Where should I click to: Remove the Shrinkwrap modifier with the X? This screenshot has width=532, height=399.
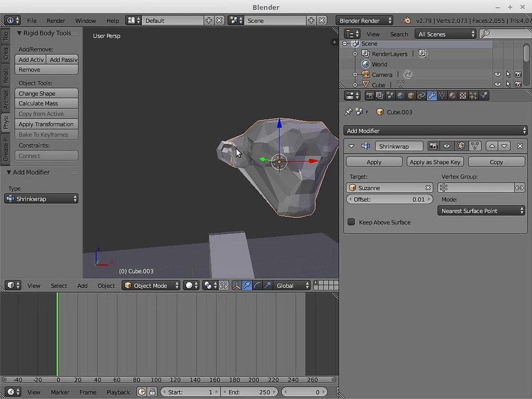tap(520, 146)
